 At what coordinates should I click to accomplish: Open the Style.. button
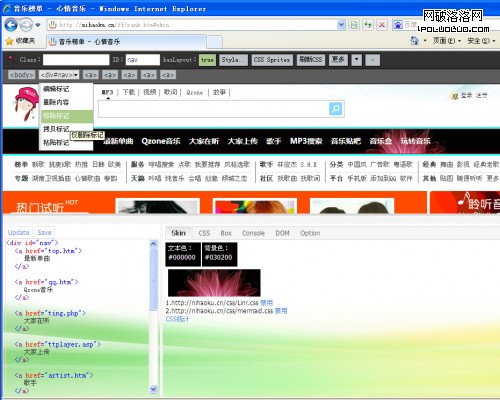click(233, 60)
